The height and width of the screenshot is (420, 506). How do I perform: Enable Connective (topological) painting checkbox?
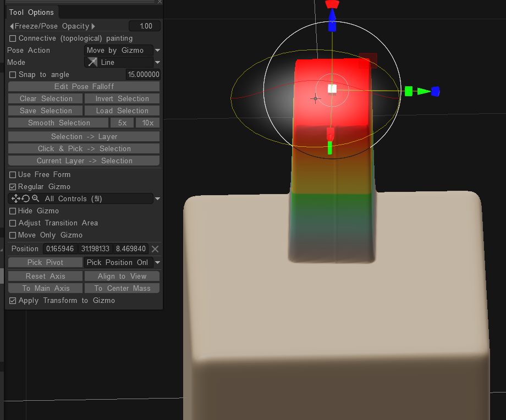(x=13, y=38)
